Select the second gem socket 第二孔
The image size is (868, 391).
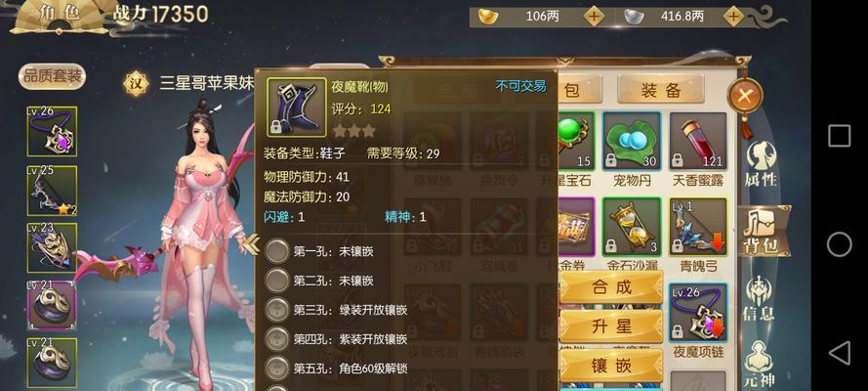point(319,281)
